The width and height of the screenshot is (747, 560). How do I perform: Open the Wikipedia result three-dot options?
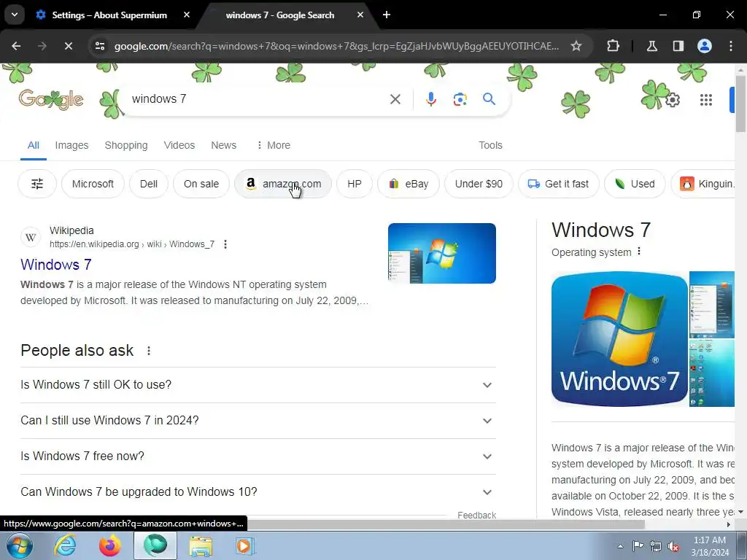(225, 244)
